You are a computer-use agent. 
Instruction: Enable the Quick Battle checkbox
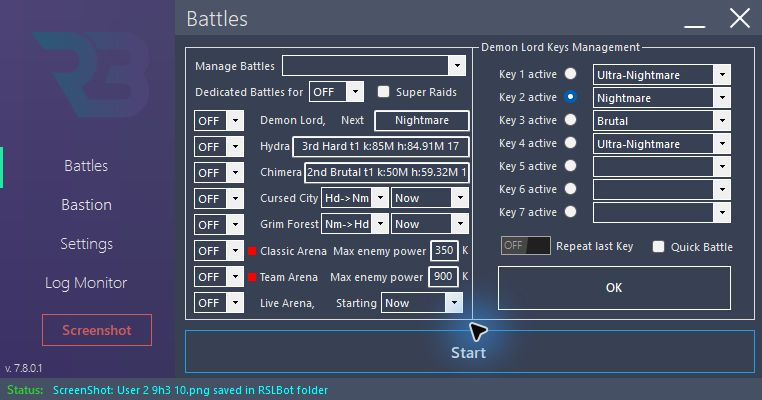point(658,246)
